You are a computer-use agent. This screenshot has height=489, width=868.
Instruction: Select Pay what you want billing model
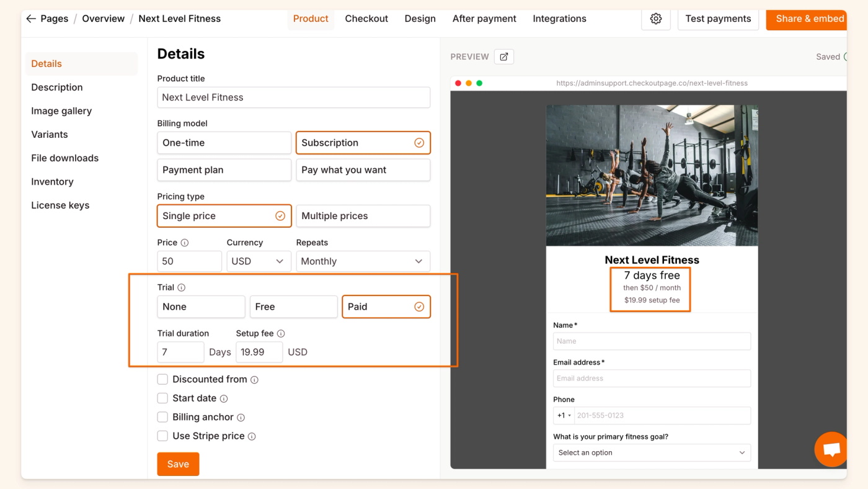point(363,170)
